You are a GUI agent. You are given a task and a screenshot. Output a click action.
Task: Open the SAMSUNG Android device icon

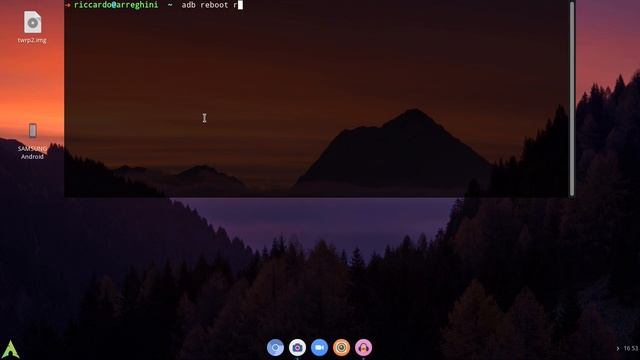pyautogui.click(x=32, y=131)
